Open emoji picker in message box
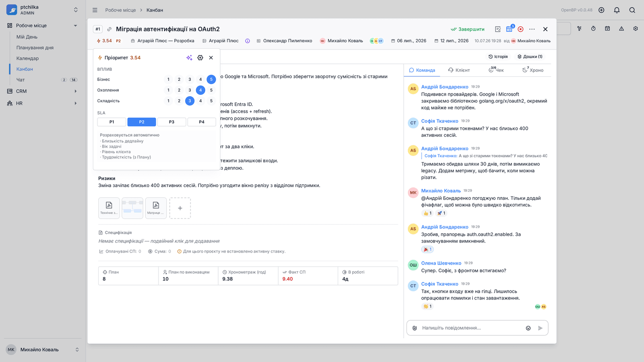 click(x=528, y=328)
